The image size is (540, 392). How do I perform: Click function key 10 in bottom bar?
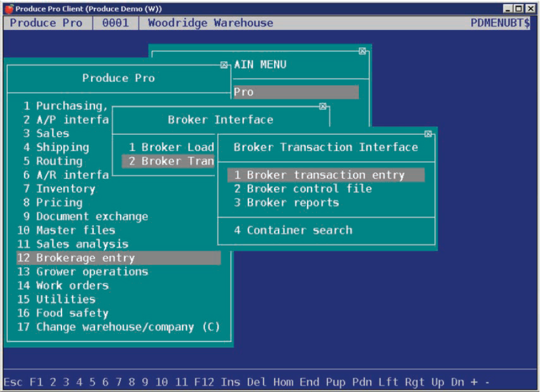(161, 382)
